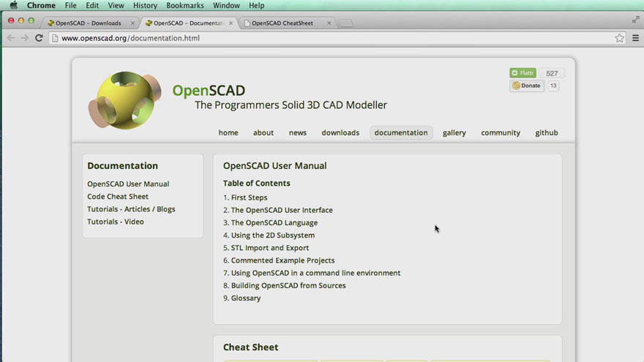Viewport: 644px width, 362px height.
Task: Click the donation count 13
Action: 553,86
